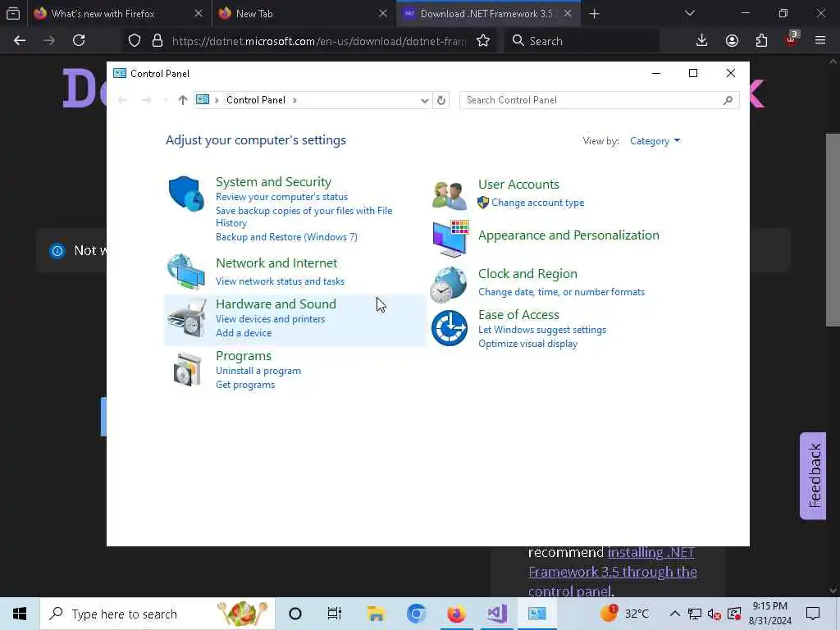Viewport: 840px width, 630px height.
Task: Expand the View by Category dropdown
Action: 655,141
